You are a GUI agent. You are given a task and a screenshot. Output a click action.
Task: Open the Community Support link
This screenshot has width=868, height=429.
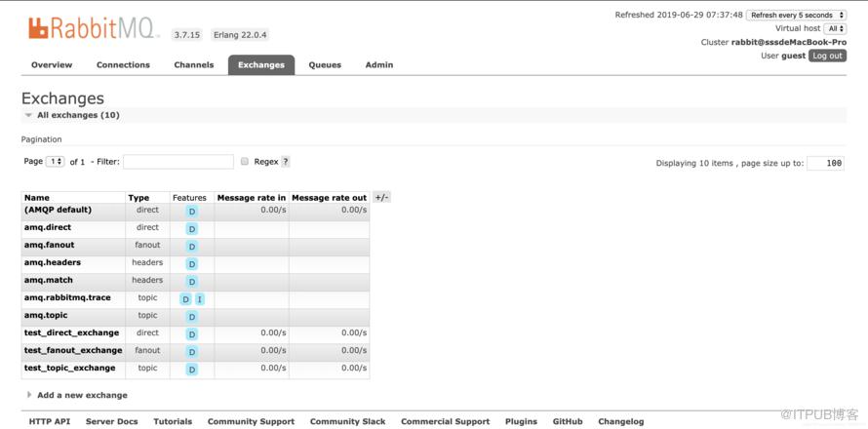tap(251, 422)
